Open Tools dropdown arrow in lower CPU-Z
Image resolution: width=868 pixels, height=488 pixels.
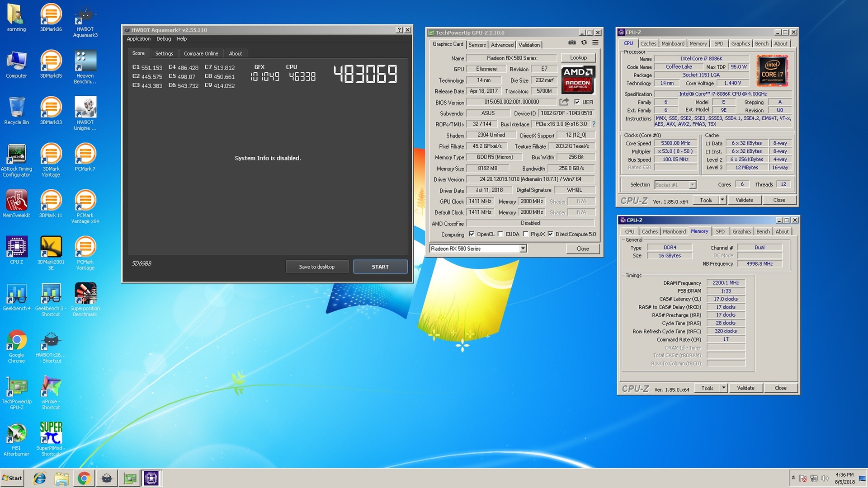pos(723,388)
